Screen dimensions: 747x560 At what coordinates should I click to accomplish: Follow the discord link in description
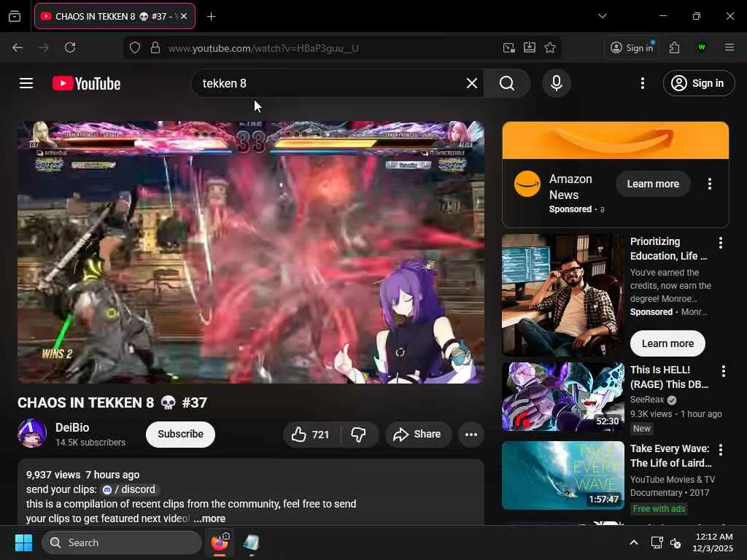(x=129, y=489)
